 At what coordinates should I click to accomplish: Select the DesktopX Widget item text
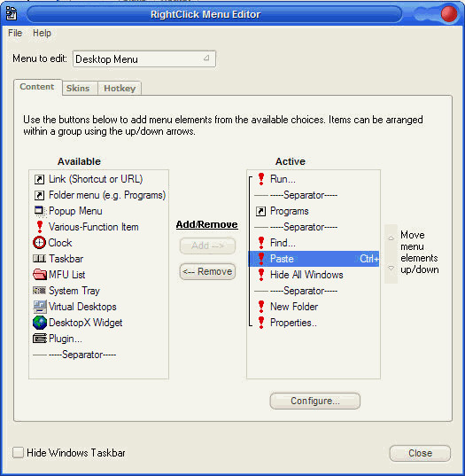tap(86, 323)
